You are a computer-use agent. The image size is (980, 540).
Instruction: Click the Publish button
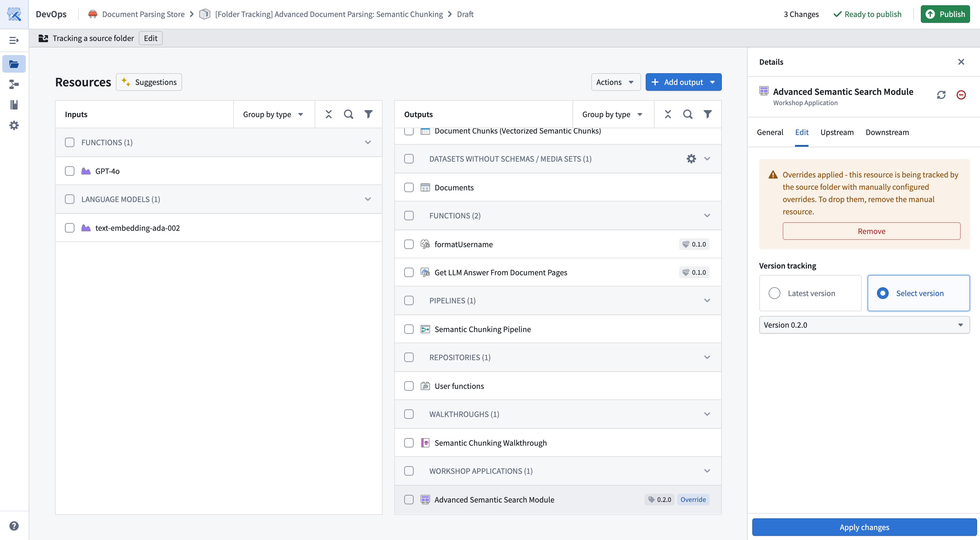coord(945,14)
